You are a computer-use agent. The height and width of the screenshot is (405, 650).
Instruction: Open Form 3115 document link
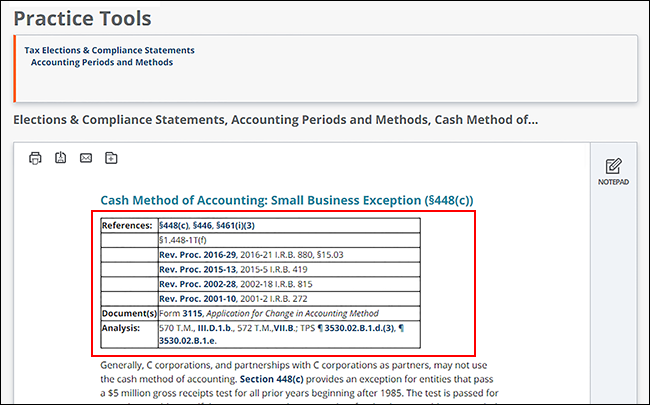[193, 313]
